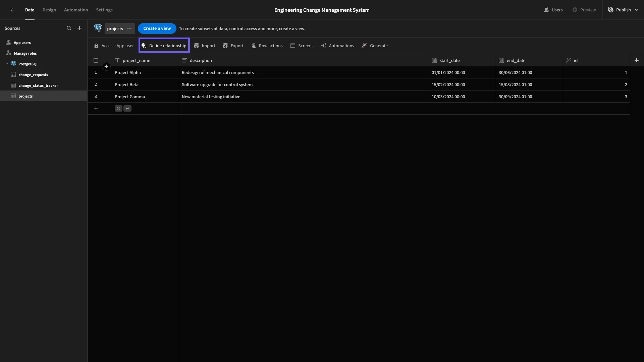This screenshot has width=644, height=362.
Task: Select end date 30/09/2024 01:00 cell
Action: (529, 97)
